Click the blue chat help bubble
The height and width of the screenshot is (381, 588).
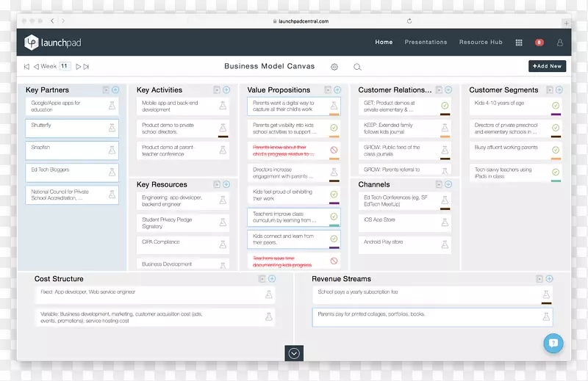point(553,343)
